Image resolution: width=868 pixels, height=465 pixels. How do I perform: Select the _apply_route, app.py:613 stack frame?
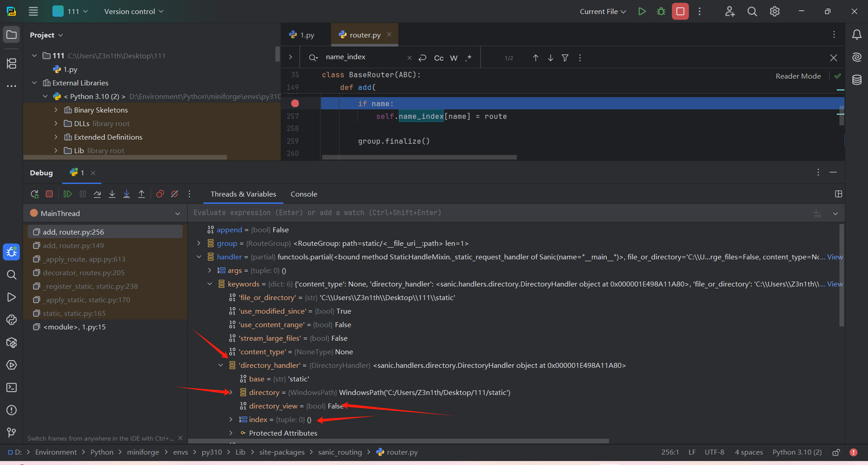click(x=84, y=259)
